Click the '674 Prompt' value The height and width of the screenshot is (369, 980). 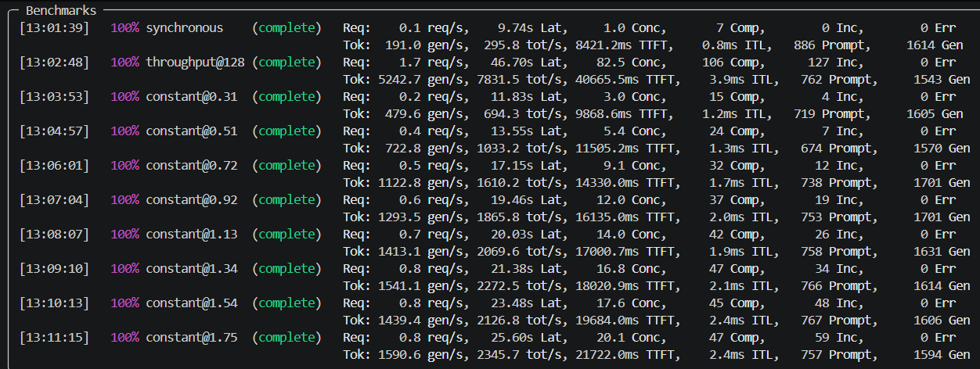click(x=835, y=149)
